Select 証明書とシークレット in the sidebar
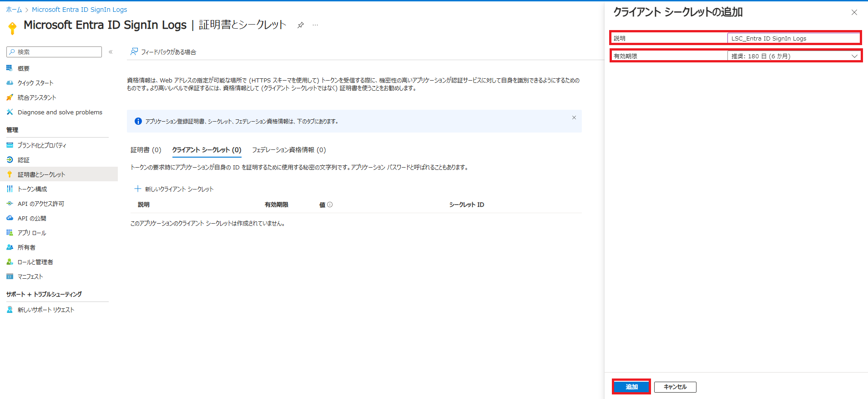Image resolution: width=868 pixels, height=399 pixels. [59, 174]
